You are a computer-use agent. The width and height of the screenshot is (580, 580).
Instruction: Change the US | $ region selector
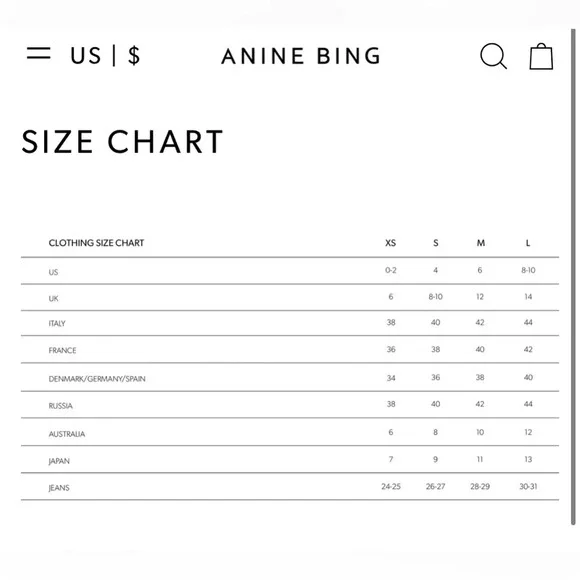105,55
